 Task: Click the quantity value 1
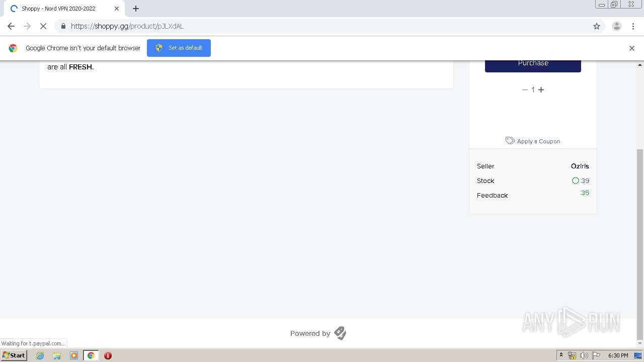533,89
